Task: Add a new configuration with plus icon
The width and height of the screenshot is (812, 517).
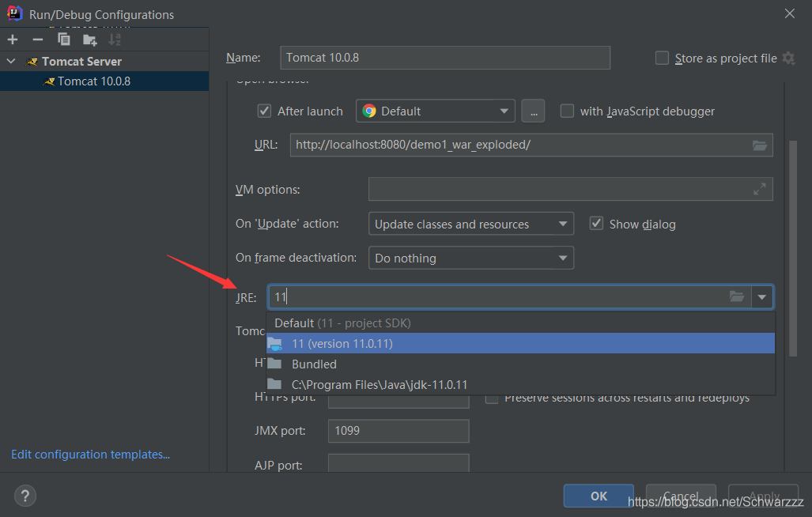Action: pos(13,40)
